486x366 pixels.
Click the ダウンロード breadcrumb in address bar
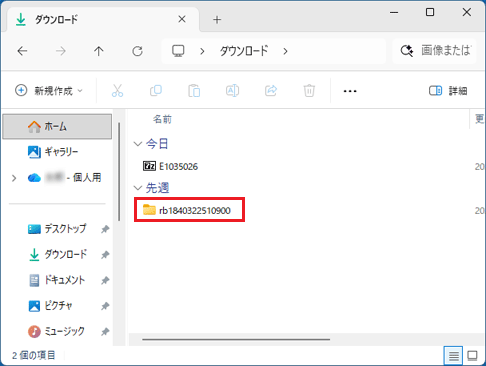244,51
